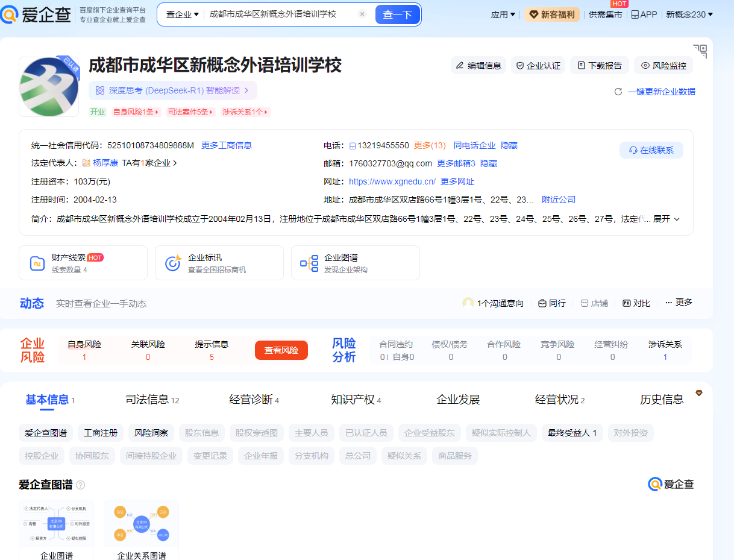Open the 企业图谱 enterprise graph card
The width and height of the screenshot is (734, 560).
coord(355,263)
